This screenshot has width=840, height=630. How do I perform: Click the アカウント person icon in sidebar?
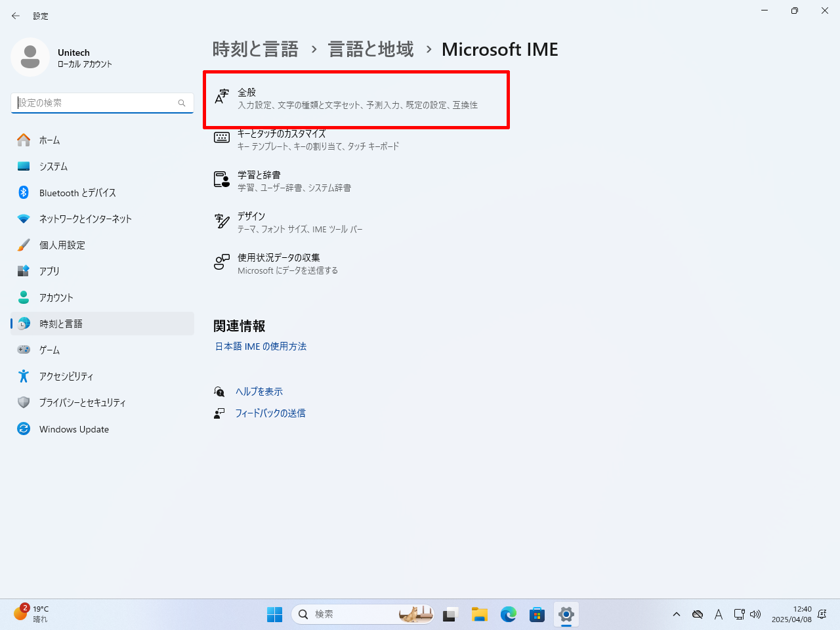point(24,297)
